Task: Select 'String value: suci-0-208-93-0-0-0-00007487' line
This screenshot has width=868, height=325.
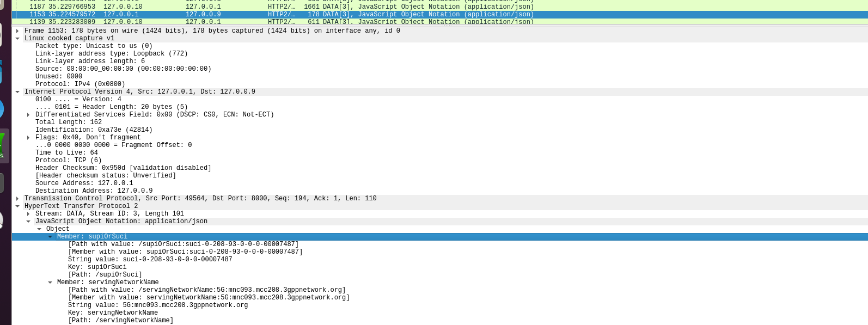Action: click(x=150, y=260)
